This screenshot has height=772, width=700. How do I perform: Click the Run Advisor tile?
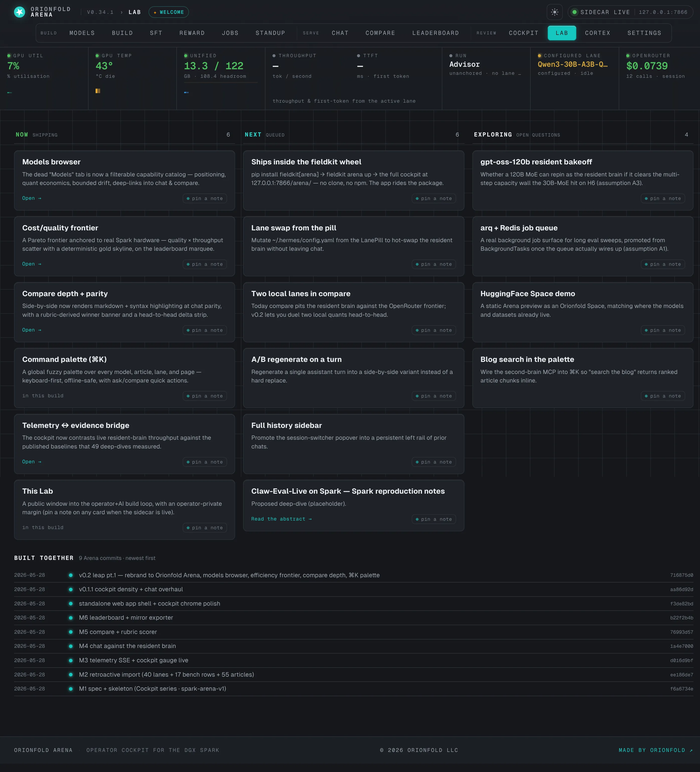[x=486, y=79]
